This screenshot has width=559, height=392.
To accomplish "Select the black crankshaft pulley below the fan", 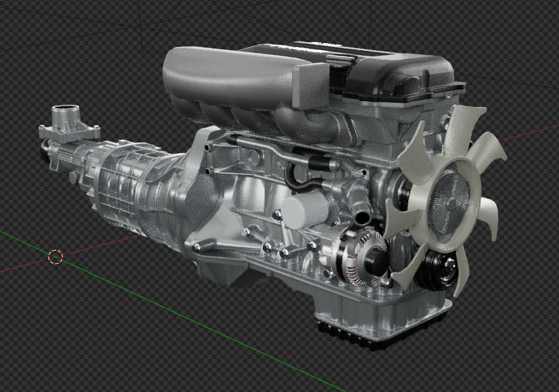I will tap(439, 270).
